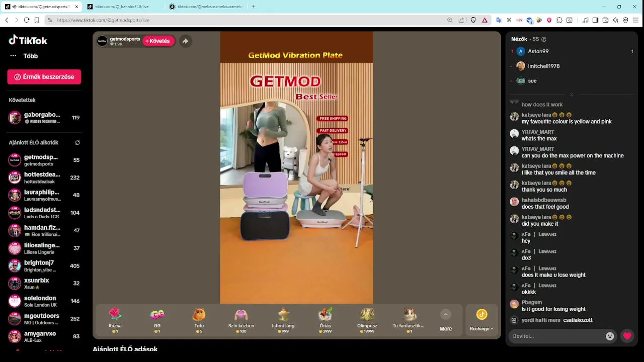Open site settings icon in address bar
The height and width of the screenshot is (362, 644).
[x=49, y=20]
